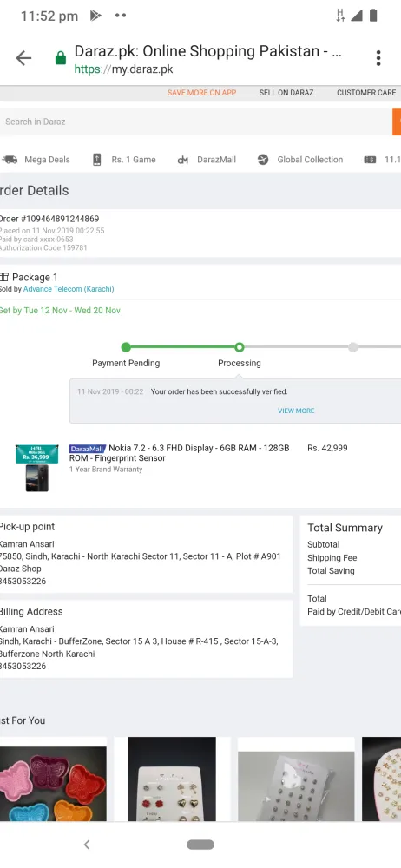401x868 pixels.
Task: Open the Customer Care menu item
Action: point(366,93)
